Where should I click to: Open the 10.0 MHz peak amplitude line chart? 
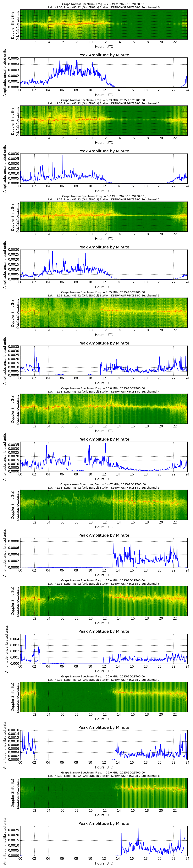(104, 457)
